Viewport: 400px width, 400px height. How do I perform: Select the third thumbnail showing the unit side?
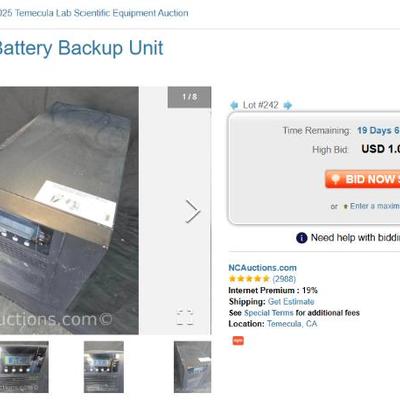pos(192,367)
